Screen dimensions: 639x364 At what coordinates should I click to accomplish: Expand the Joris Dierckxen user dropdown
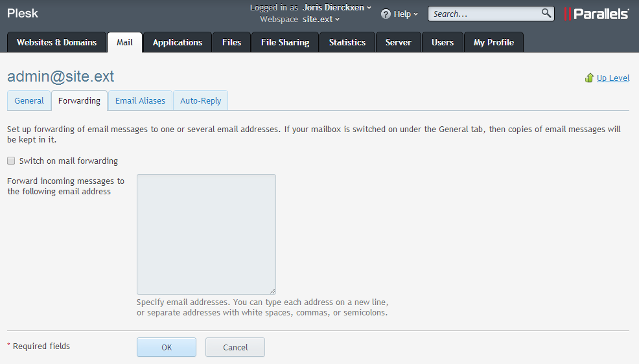337,8
